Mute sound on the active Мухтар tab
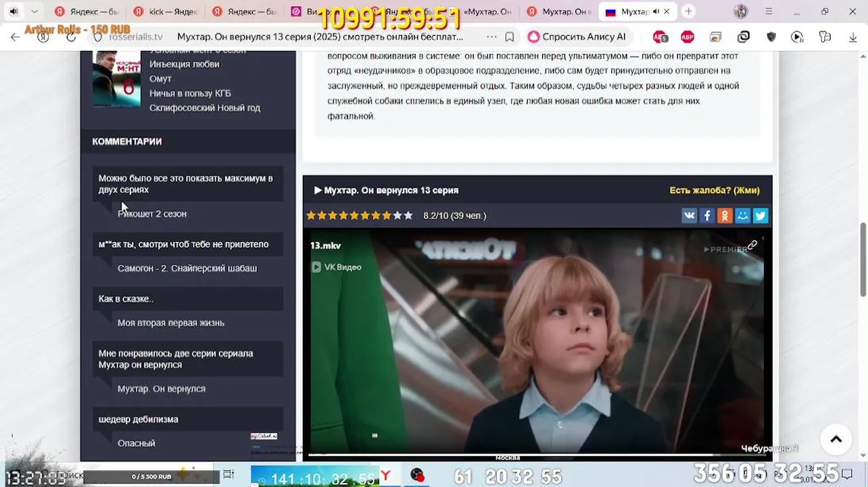This screenshot has width=868, height=487. point(656,11)
